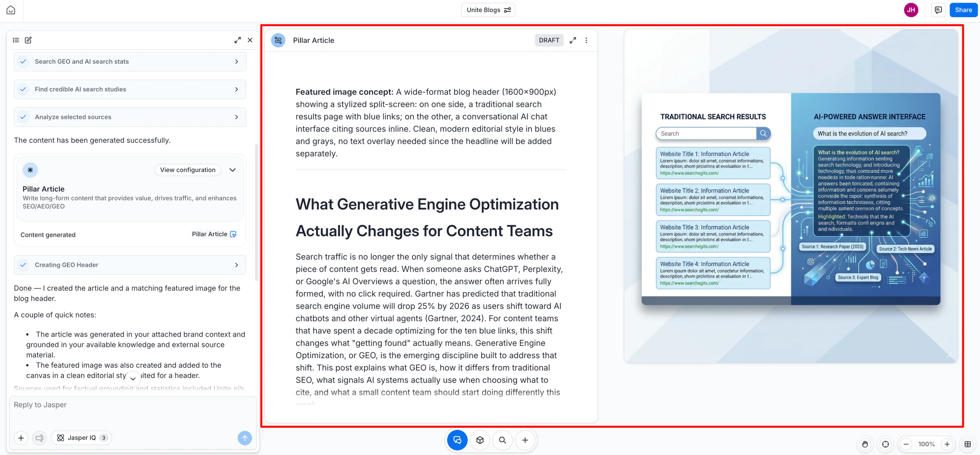This screenshot has width=980, height=455.
Task: Start a new chat with the edit icon
Action: [28, 40]
